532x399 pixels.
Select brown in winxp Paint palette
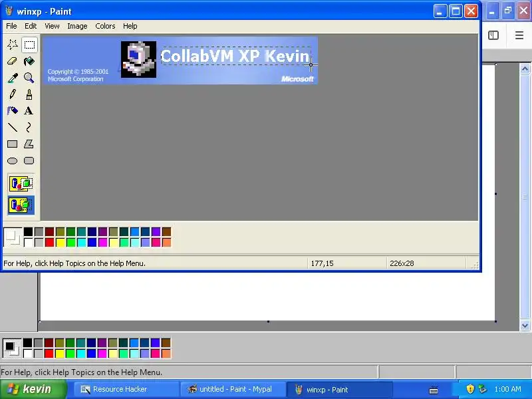coord(167,231)
